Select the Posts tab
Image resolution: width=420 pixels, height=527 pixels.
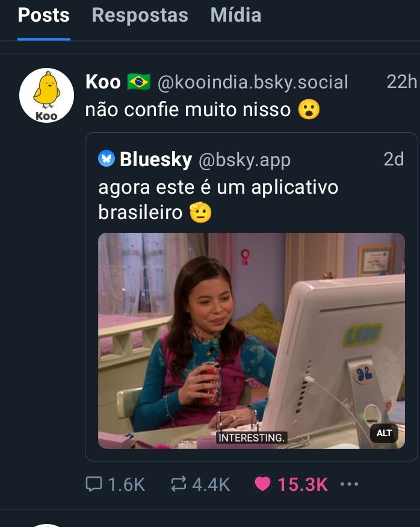pyautogui.click(x=44, y=15)
